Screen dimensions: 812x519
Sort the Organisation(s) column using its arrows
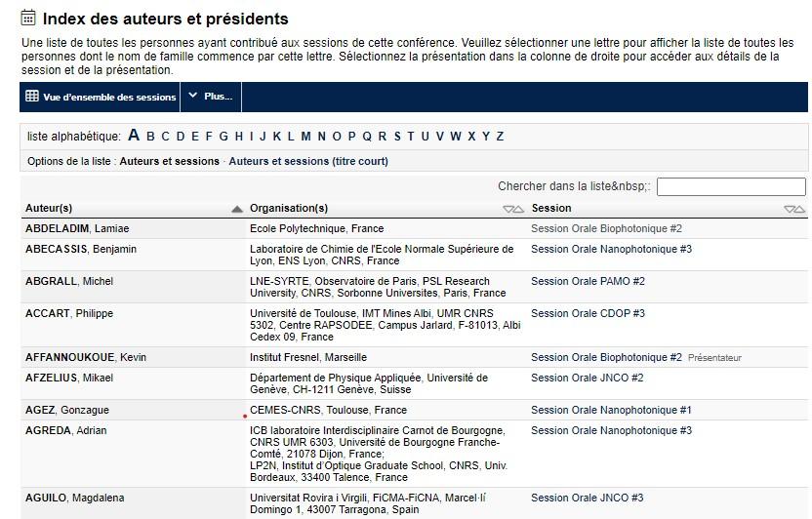click(512, 209)
